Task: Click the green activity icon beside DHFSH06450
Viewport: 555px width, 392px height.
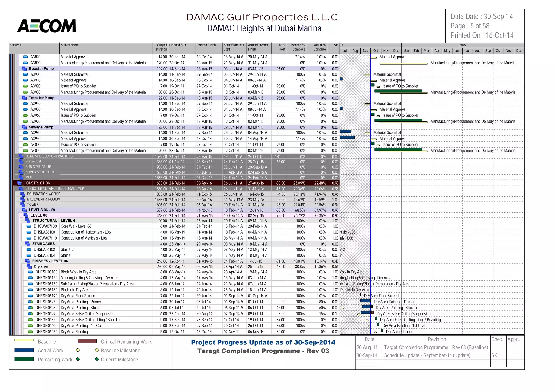Action: click(30, 332)
